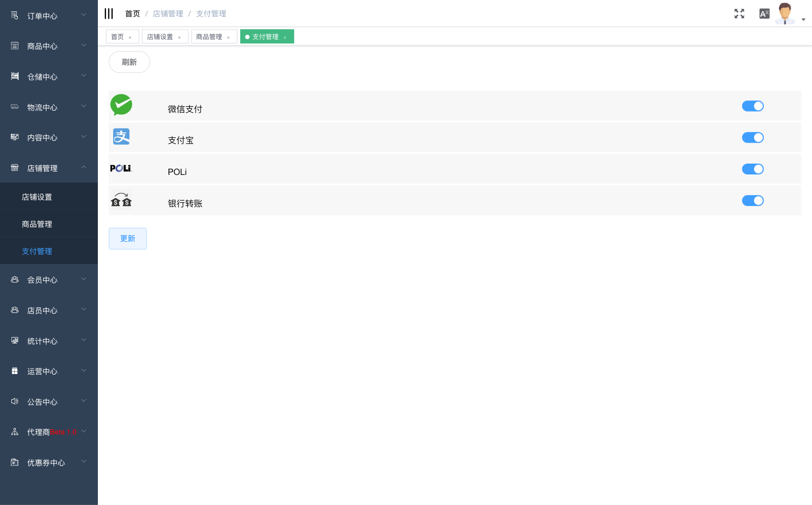Expand the 会员中心 sidebar menu

(48, 280)
